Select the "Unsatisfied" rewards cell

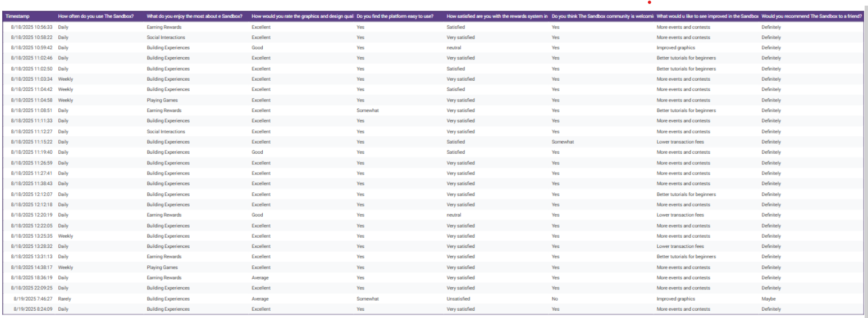coord(458,299)
